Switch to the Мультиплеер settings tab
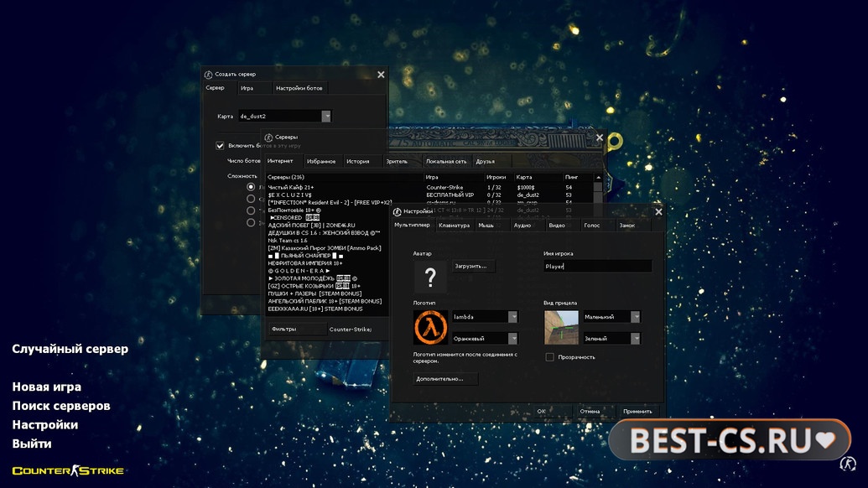The width and height of the screenshot is (868, 488). click(412, 225)
